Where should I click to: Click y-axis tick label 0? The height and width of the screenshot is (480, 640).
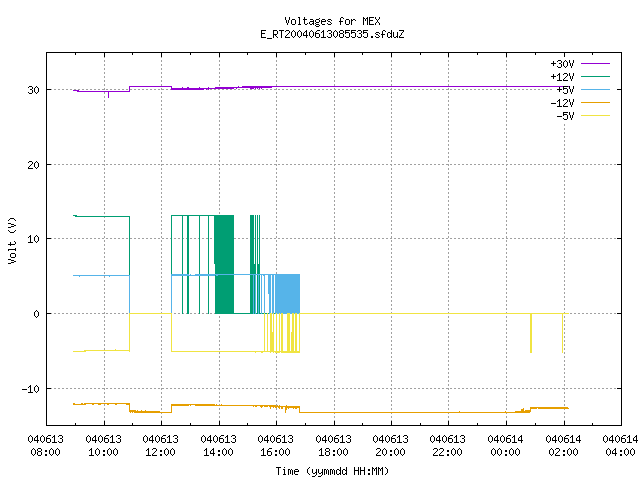point(37,314)
